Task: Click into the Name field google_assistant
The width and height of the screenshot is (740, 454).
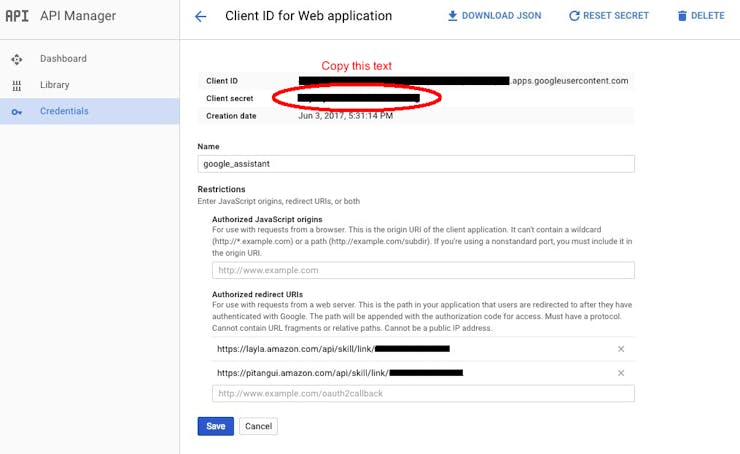Action: (x=416, y=164)
